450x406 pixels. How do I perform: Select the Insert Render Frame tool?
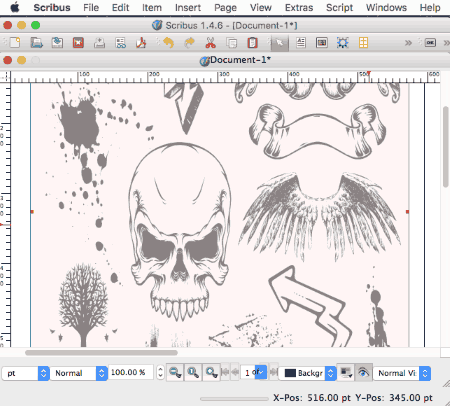tap(343, 43)
